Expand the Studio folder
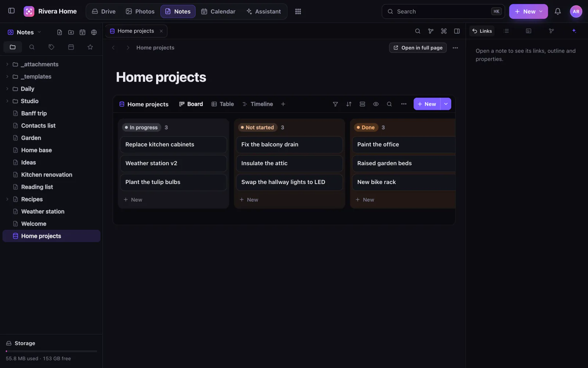This screenshot has width=588, height=368. [x=7, y=101]
